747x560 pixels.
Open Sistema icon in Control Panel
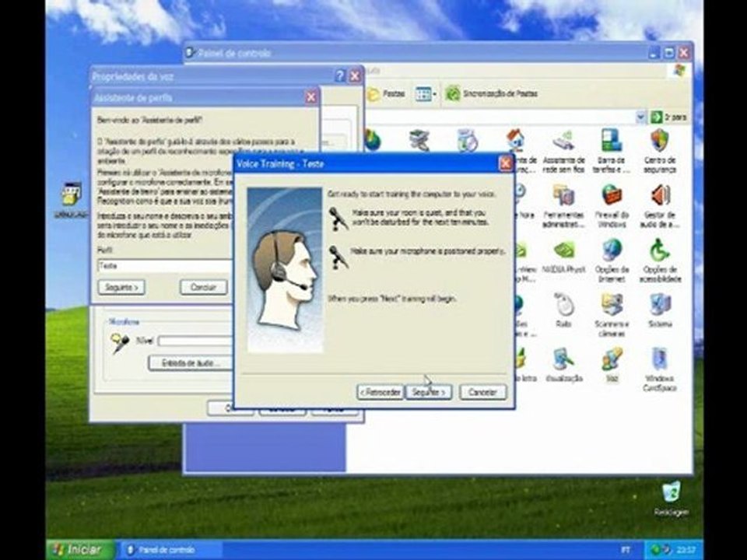pos(660,310)
